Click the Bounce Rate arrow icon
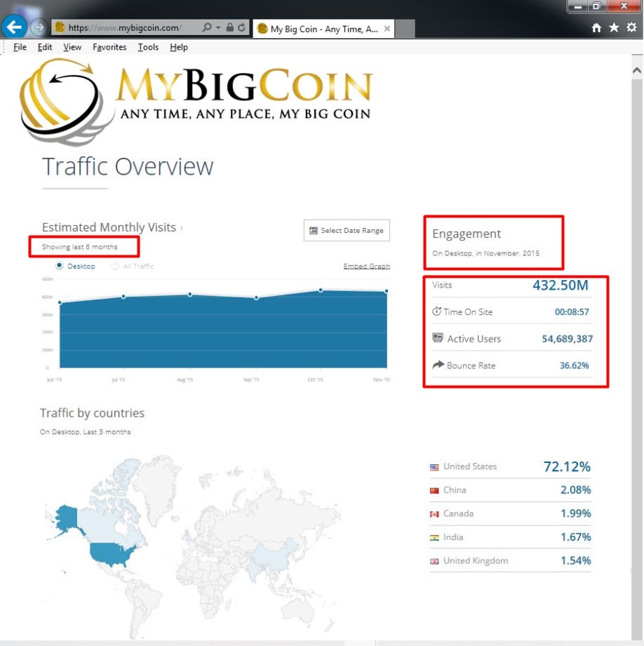This screenshot has width=644, height=646. click(438, 365)
